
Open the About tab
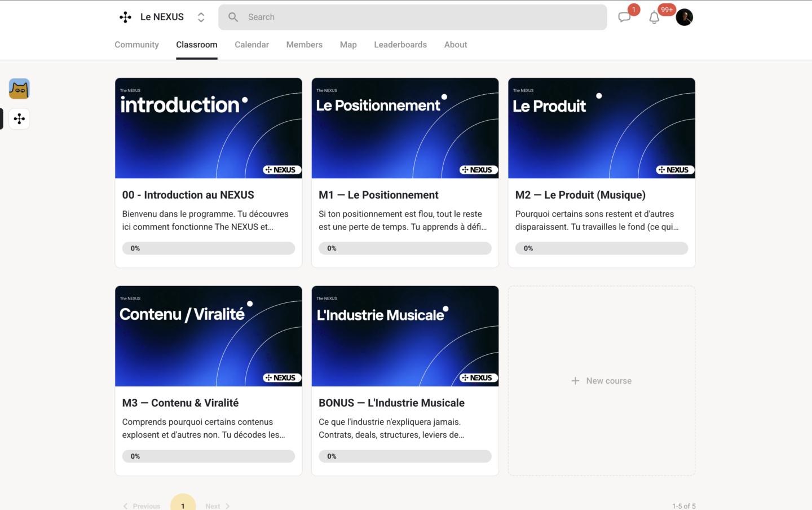pyautogui.click(x=455, y=45)
